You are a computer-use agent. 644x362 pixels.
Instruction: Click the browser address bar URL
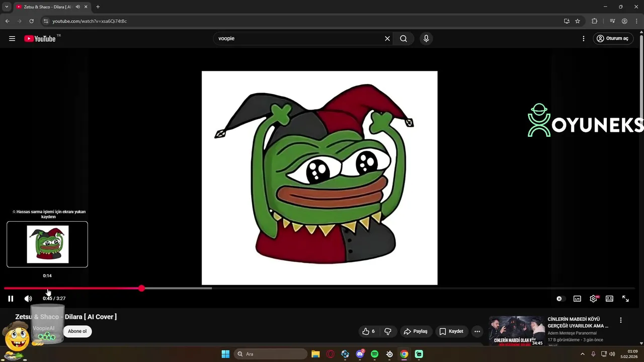(x=90, y=21)
